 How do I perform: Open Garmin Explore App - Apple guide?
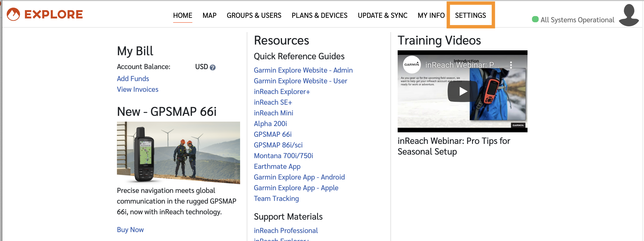click(x=296, y=188)
